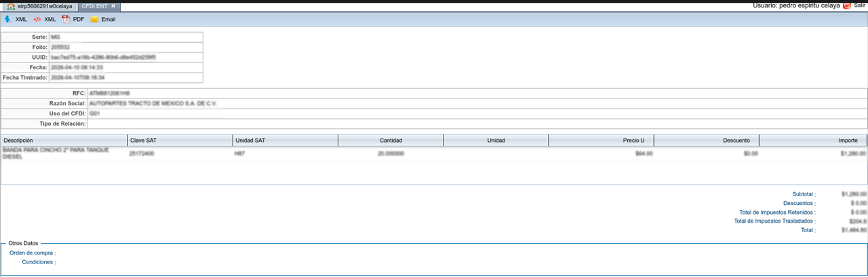The height and width of the screenshot is (277, 868).
Task: Click the blue download XML arrow icon
Action: pos(7,20)
